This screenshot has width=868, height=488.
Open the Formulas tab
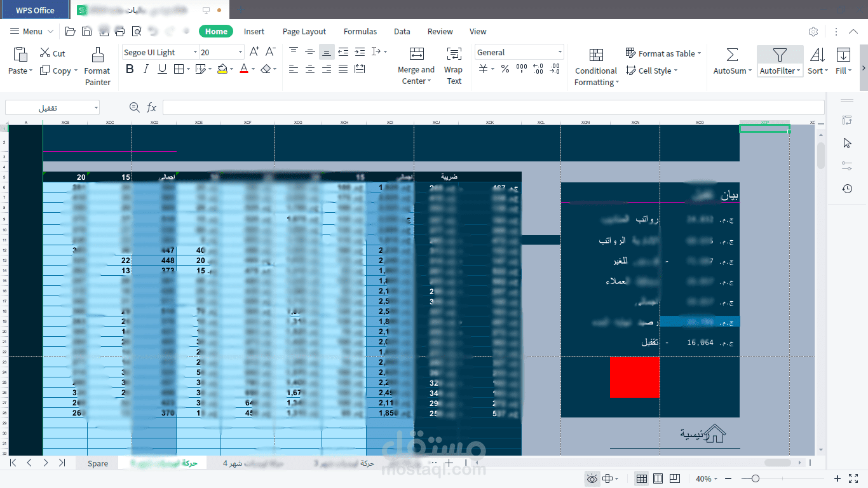(360, 31)
